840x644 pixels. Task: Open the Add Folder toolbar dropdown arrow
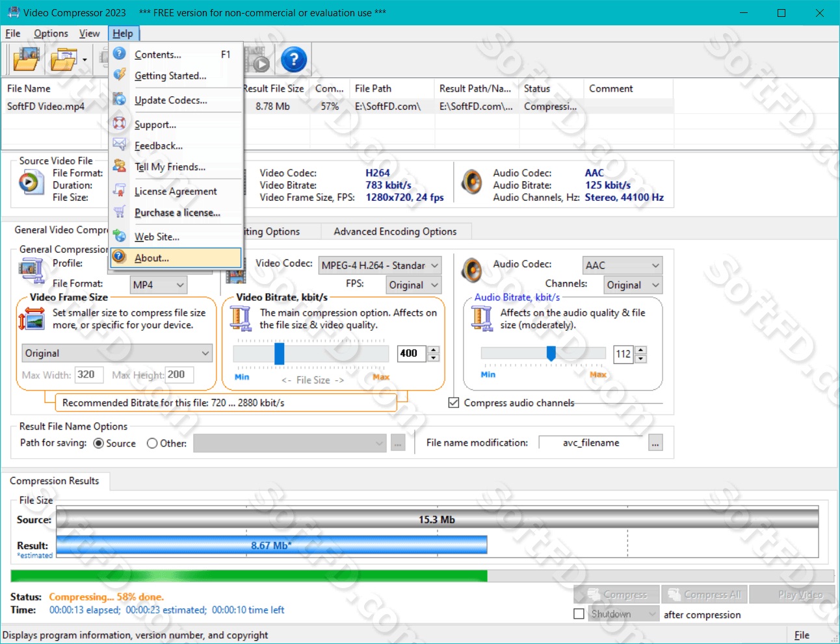tap(85, 60)
